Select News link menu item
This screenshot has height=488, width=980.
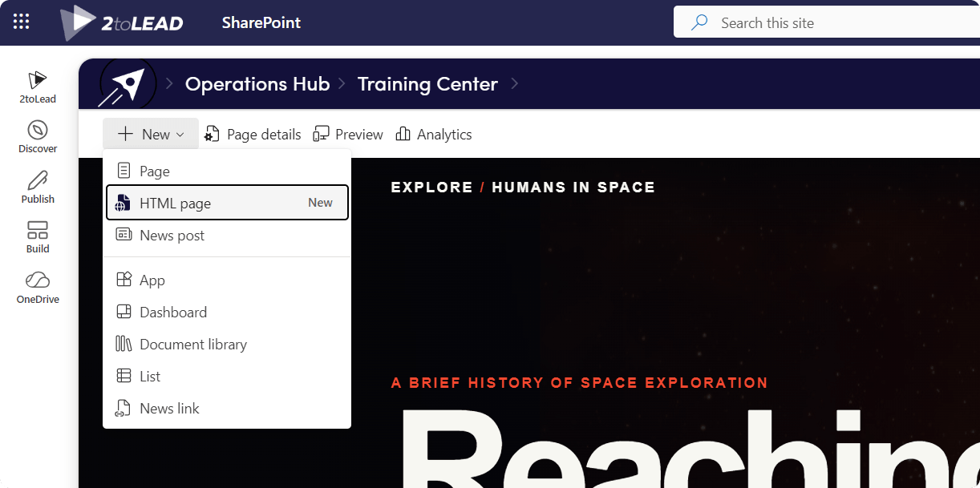227,408
